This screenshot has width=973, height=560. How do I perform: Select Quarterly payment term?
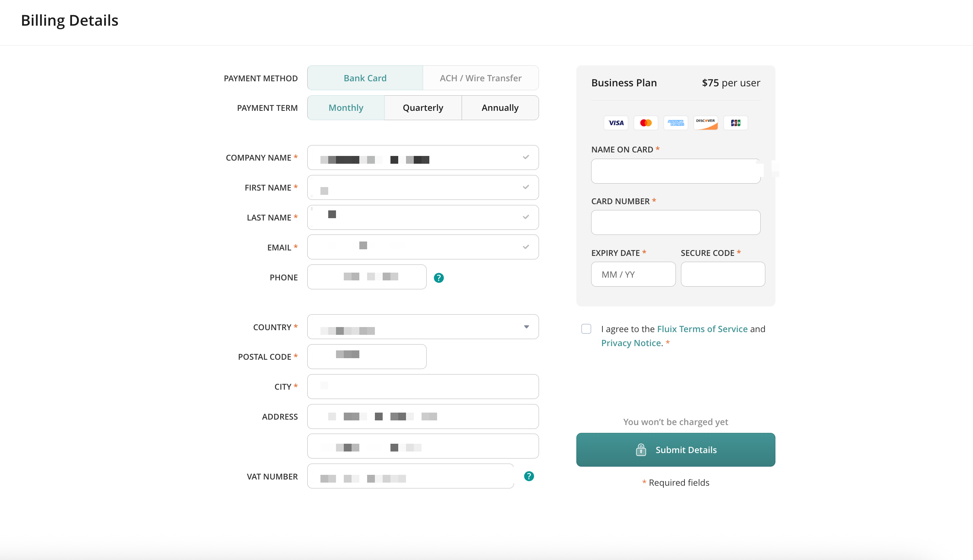coord(423,108)
